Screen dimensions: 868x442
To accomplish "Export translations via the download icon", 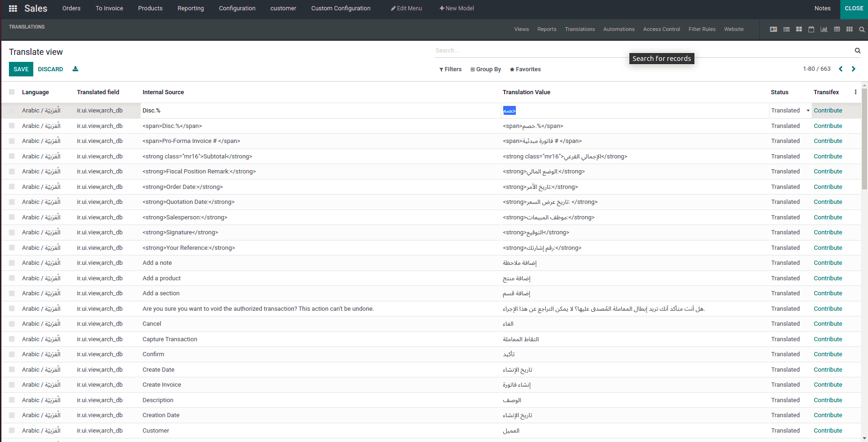I will pos(75,69).
